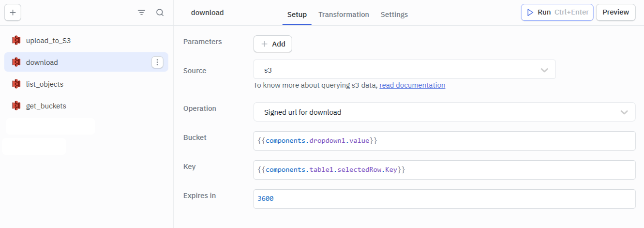The height and width of the screenshot is (228, 644).
Task: Click into the Bucket input field
Action: tap(444, 141)
